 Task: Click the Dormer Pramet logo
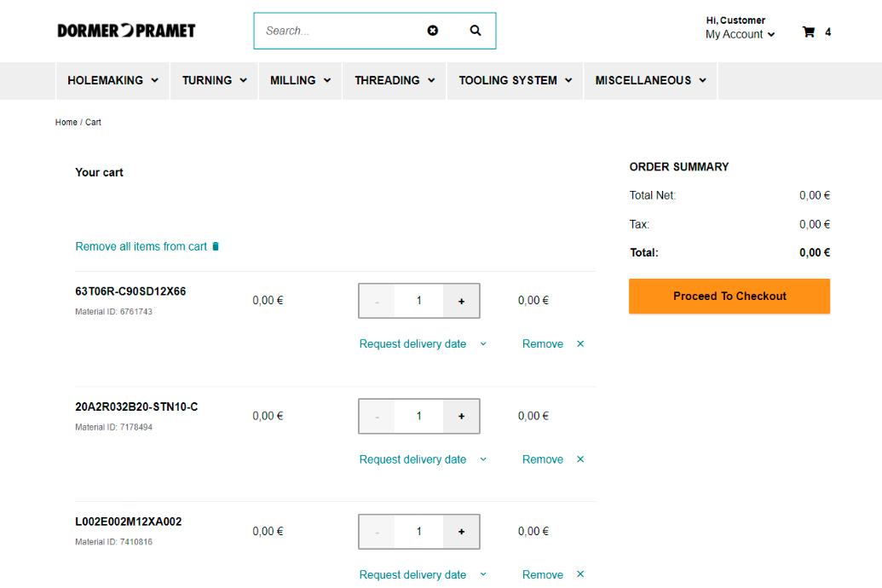click(126, 31)
